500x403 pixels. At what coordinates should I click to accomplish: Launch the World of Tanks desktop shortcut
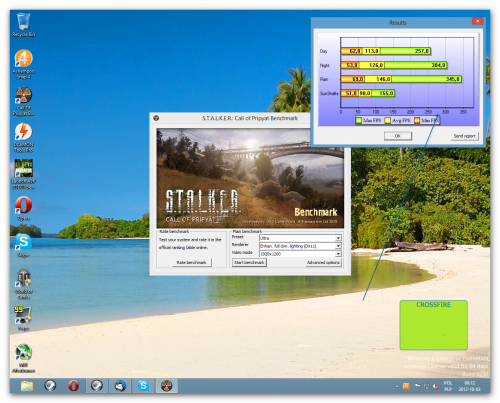click(23, 284)
